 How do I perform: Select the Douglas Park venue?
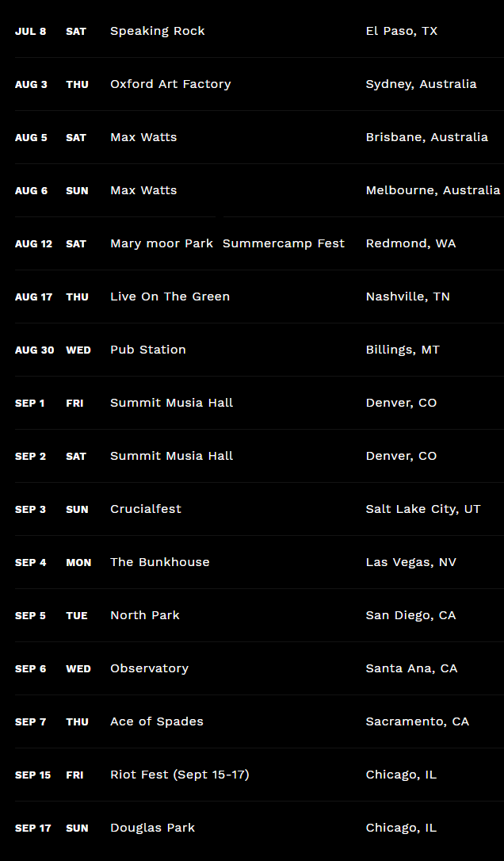click(152, 828)
